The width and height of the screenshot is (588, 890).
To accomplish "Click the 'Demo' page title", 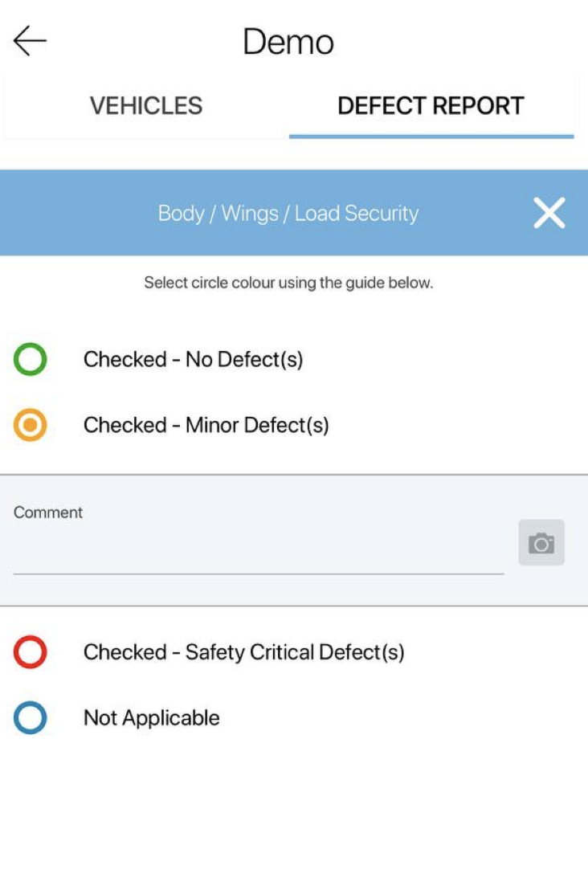I will pyautogui.click(x=288, y=42).
